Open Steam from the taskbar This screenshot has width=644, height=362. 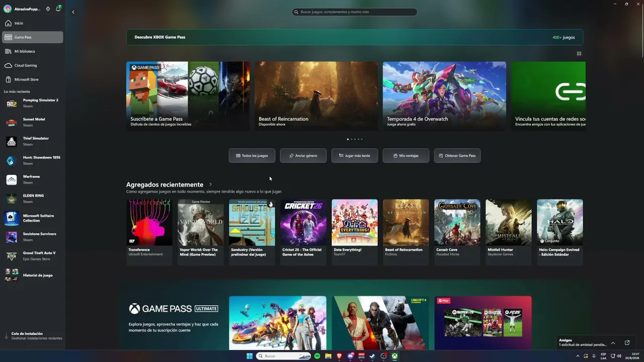[x=372, y=356]
